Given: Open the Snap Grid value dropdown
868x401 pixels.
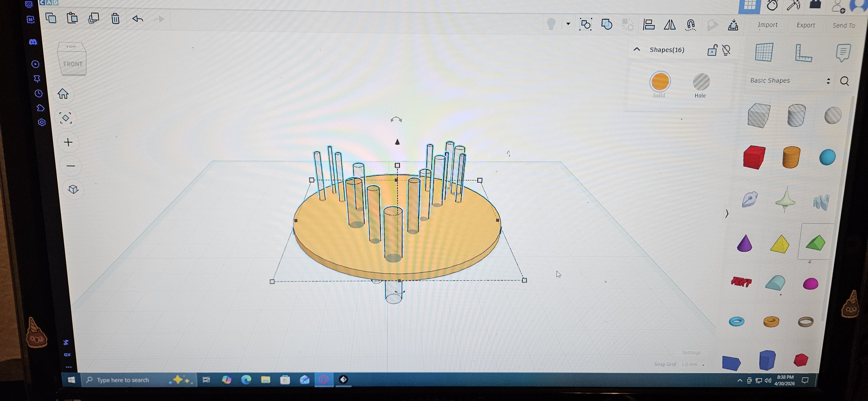Looking at the screenshot, I should pos(693,365).
